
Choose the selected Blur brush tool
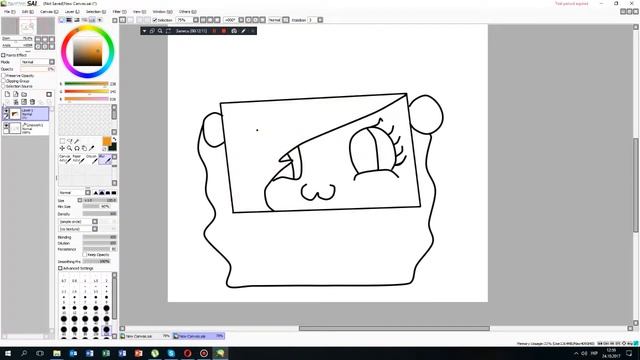point(105,159)
